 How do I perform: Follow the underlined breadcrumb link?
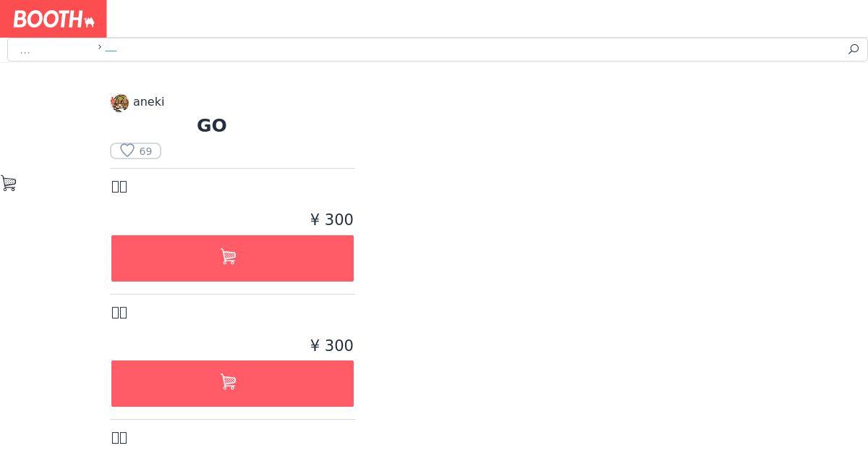tap(111, 48)
